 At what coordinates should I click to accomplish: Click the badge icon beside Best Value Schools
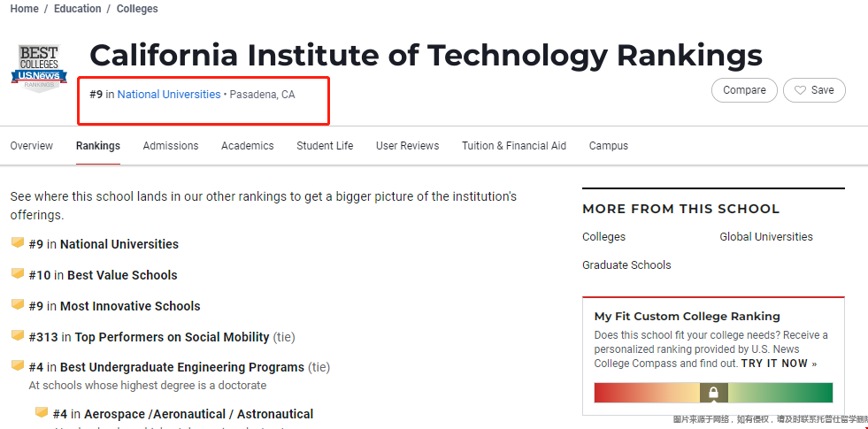(18, 274)
